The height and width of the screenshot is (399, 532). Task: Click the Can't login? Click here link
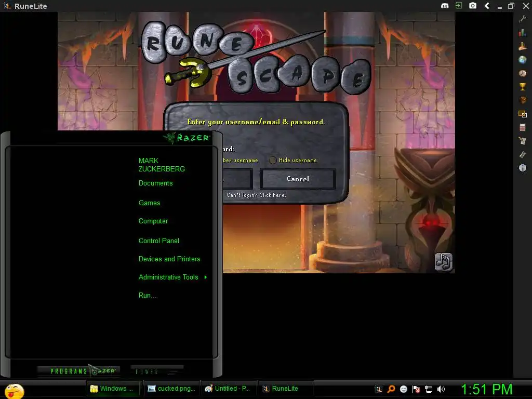(x=256, y=195)
